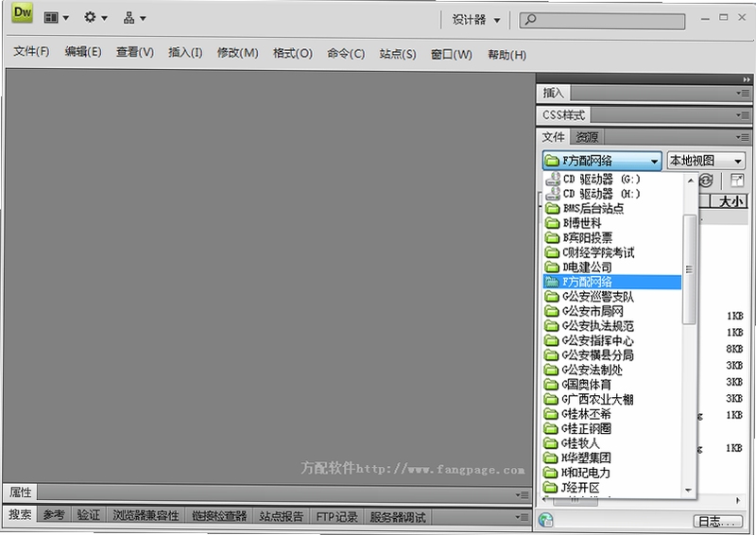Viewport: 756px width, 535px height.
Task: Click the globe connection status icon
Action: [x=546, y=520]
